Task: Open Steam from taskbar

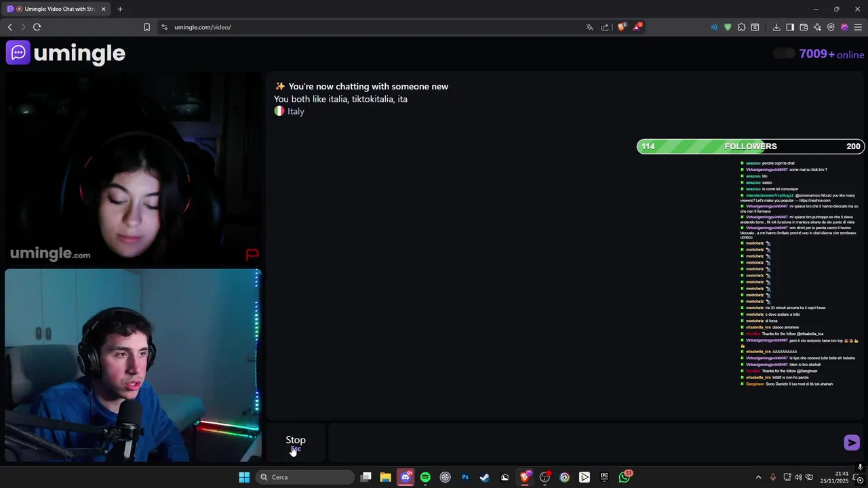Action: 485,477
